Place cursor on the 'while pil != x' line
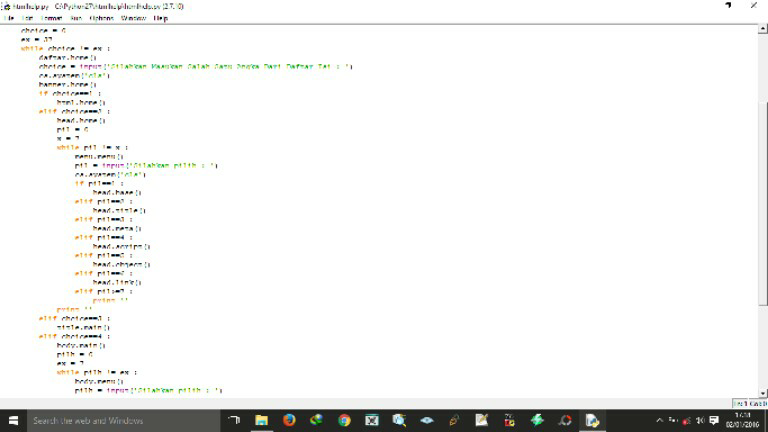 [92, 147]
